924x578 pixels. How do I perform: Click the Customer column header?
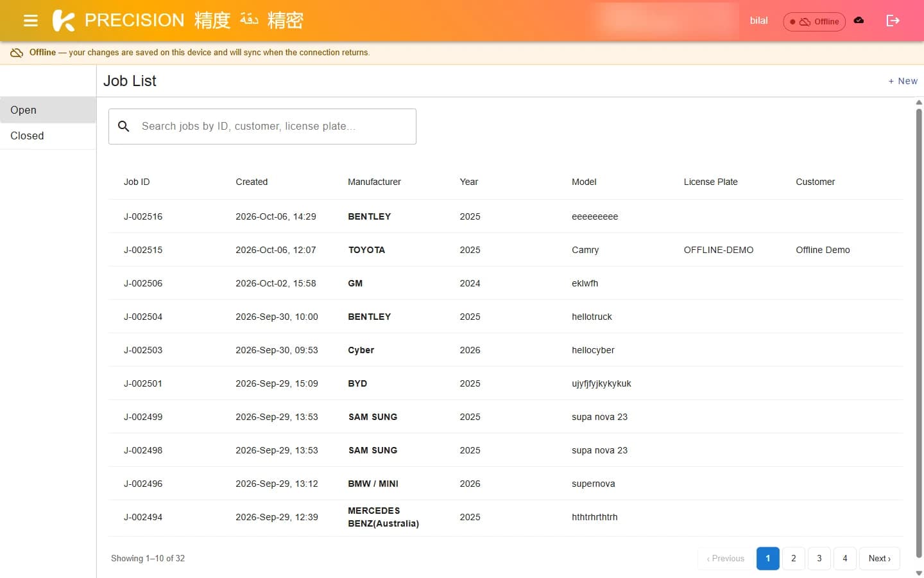pyautogui.click(x=815, y=182)
